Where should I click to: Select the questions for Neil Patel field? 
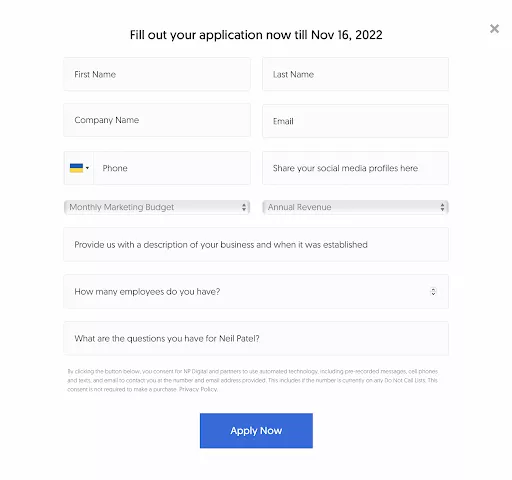(256, 339)
